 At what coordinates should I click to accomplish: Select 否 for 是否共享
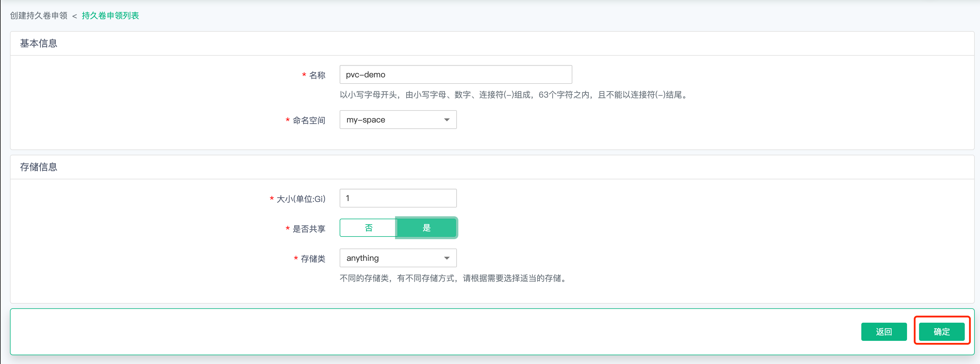[368, 228]
